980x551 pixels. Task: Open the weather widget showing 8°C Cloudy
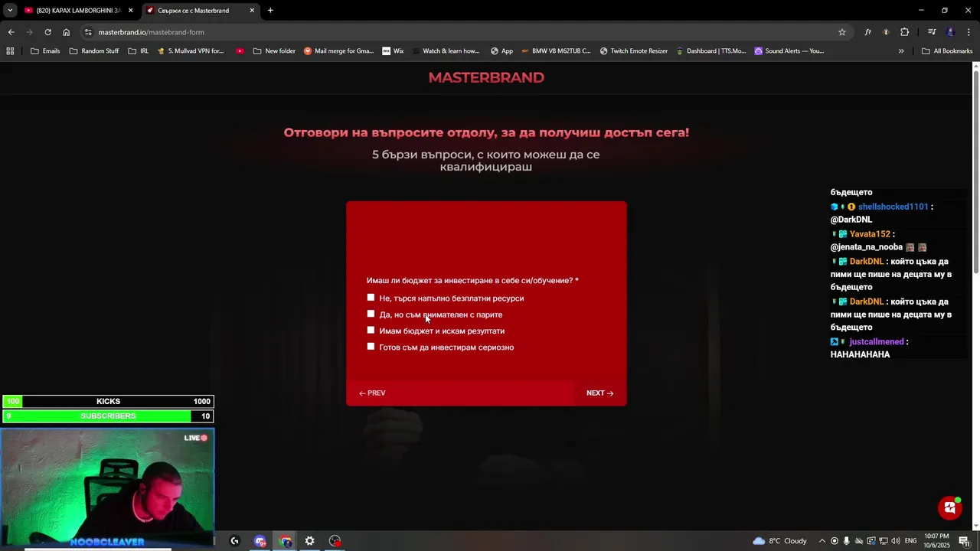point(779,541)
